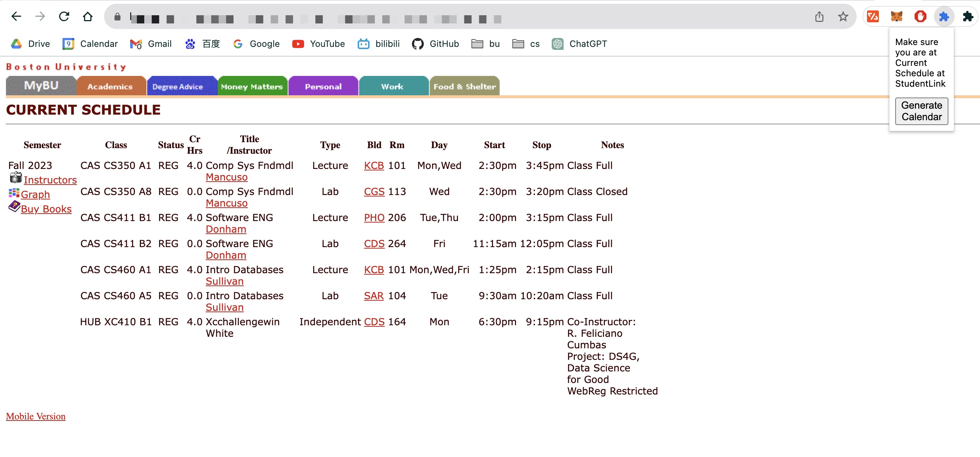Click the browser reload page icon
The width and height of the screenshot is (980, 457).
click(64, 16)
